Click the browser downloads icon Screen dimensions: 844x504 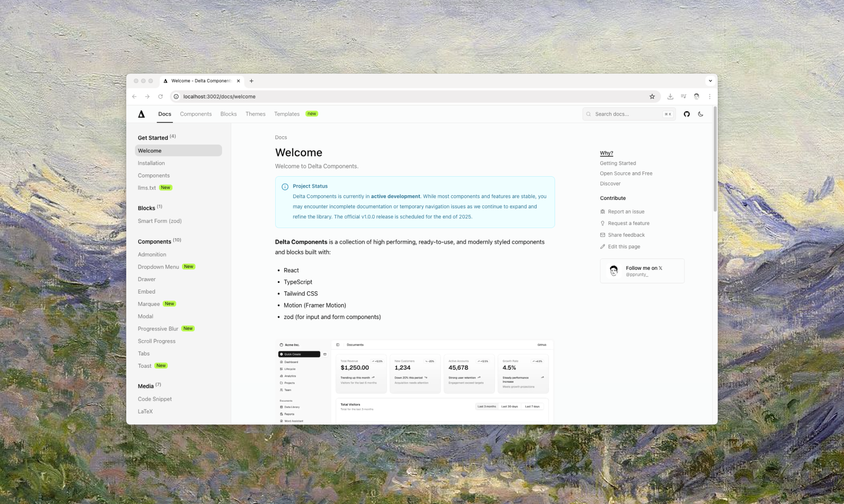coord(670,97)
